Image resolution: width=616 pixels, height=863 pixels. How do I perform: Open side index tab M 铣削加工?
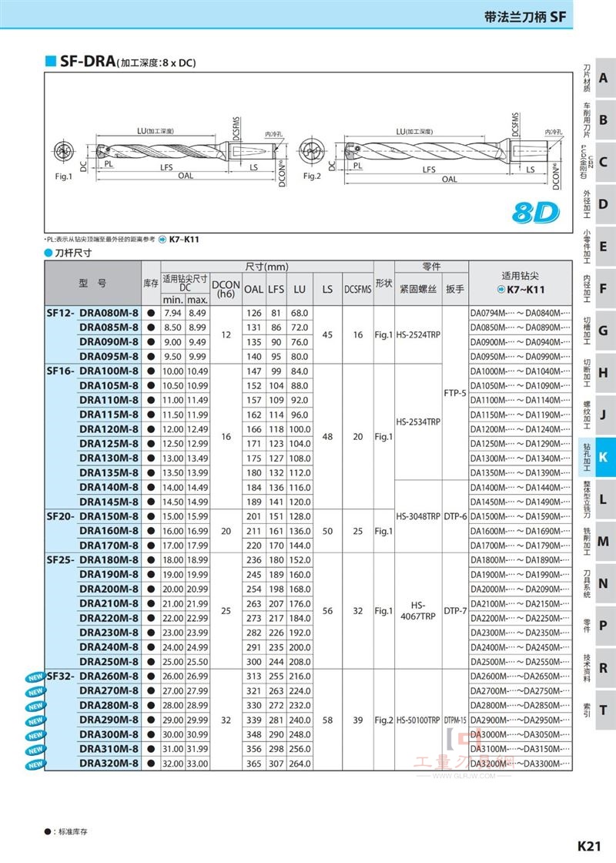tap(598, 542)
